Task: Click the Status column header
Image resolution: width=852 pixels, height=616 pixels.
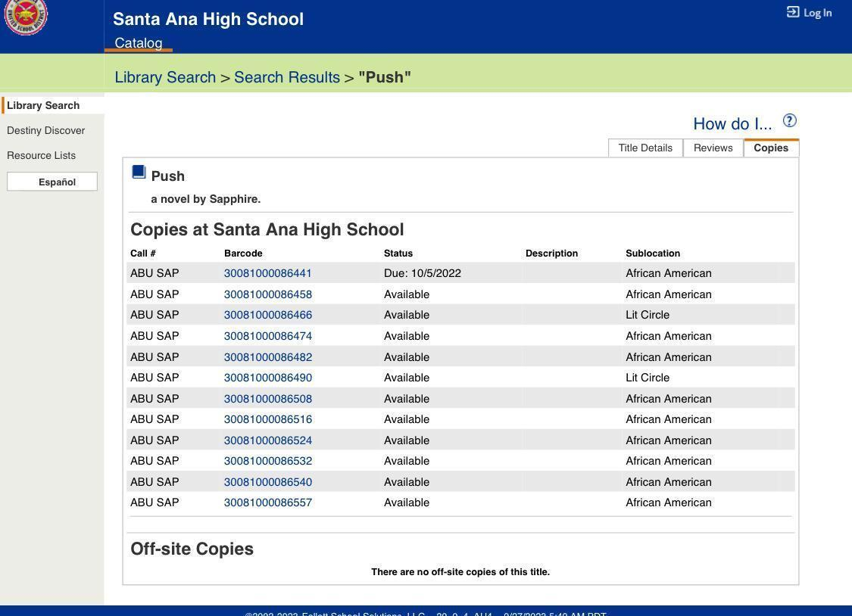Action: click(398, 254)
